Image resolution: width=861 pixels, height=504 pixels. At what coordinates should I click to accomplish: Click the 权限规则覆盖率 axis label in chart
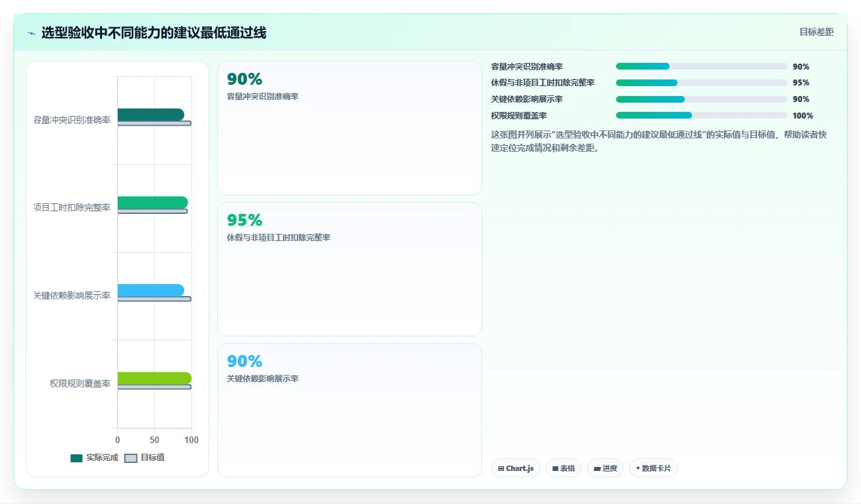click(80, 383)
